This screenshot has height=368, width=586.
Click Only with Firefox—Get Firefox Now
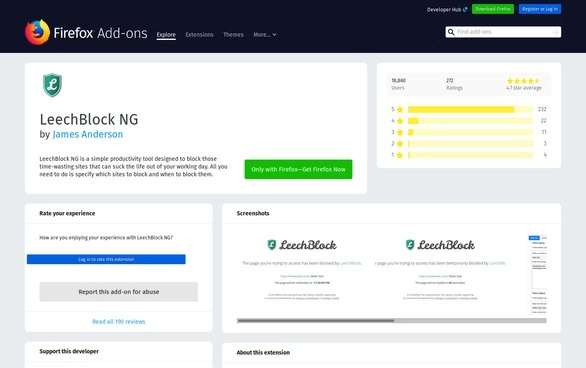click(298, 169)
